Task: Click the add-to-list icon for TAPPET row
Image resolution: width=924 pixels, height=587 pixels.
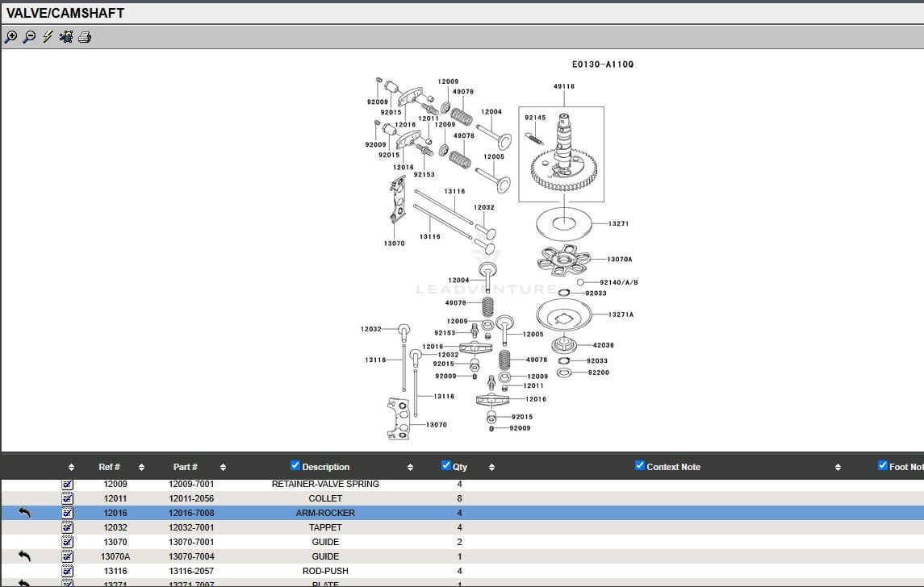Action: coord(68,527)
